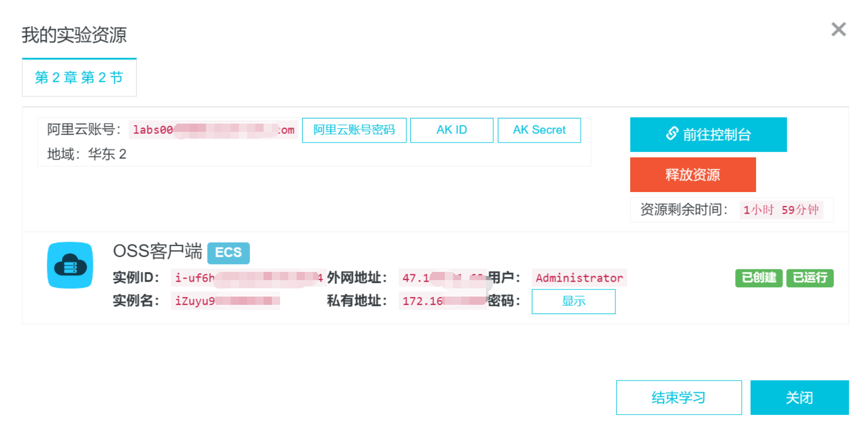Click the 结束学习 button
Screen dimensions: 868x432
pos(679,398)
